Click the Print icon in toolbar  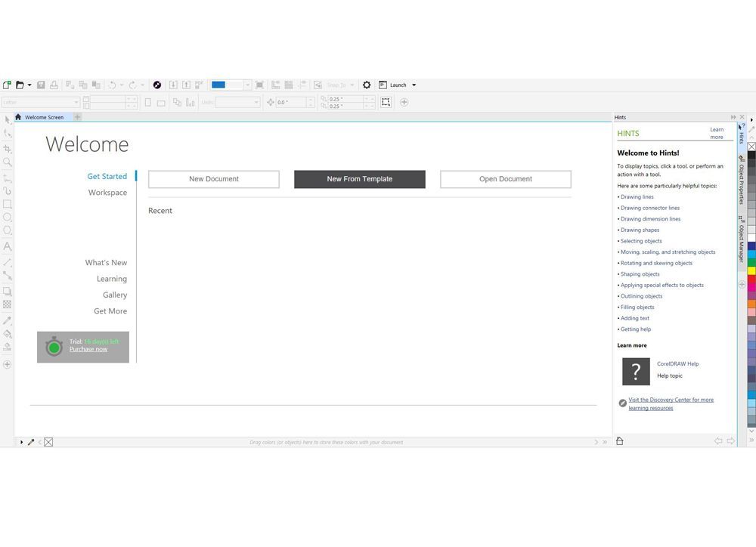tap(54, 85)
